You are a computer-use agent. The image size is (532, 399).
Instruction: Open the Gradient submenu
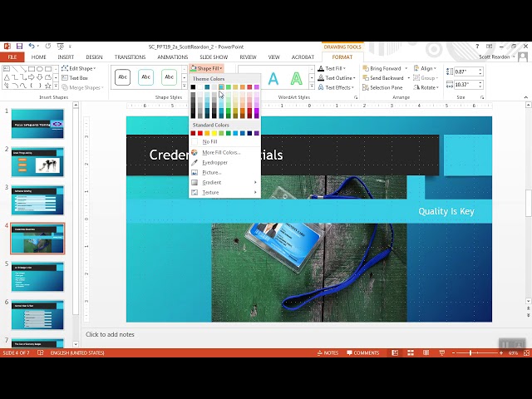224,183
